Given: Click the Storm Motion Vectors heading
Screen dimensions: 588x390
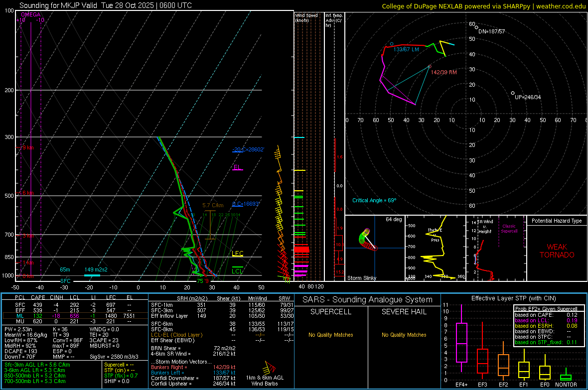Looking at the screenshot, I should [182, 361].
